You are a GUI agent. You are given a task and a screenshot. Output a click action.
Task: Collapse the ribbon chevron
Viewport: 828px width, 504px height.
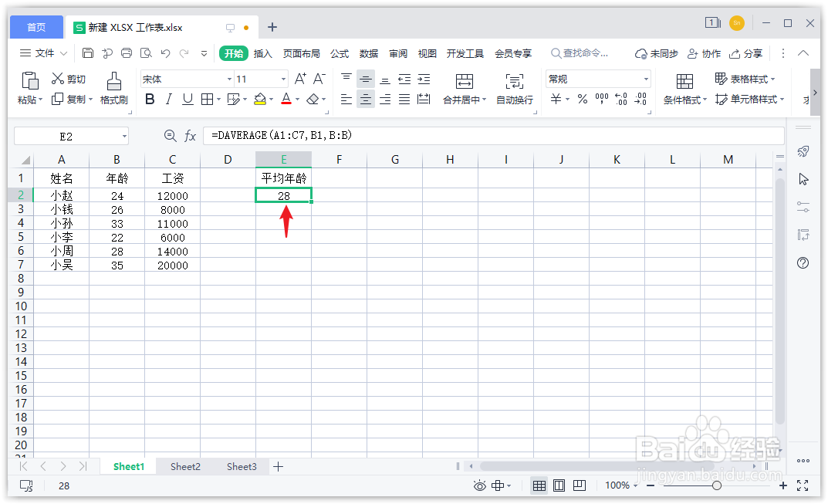coord(803,52)
